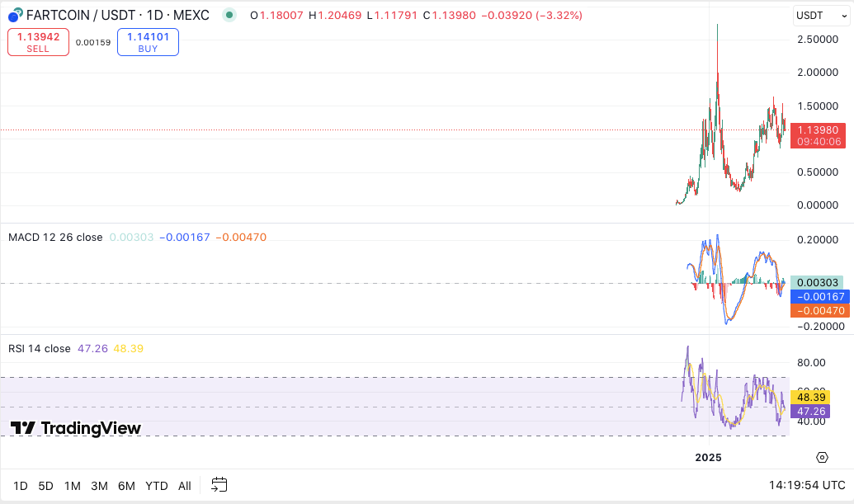Click the green market status dot
Screen dimensions: 854x504
coord(229,15)
